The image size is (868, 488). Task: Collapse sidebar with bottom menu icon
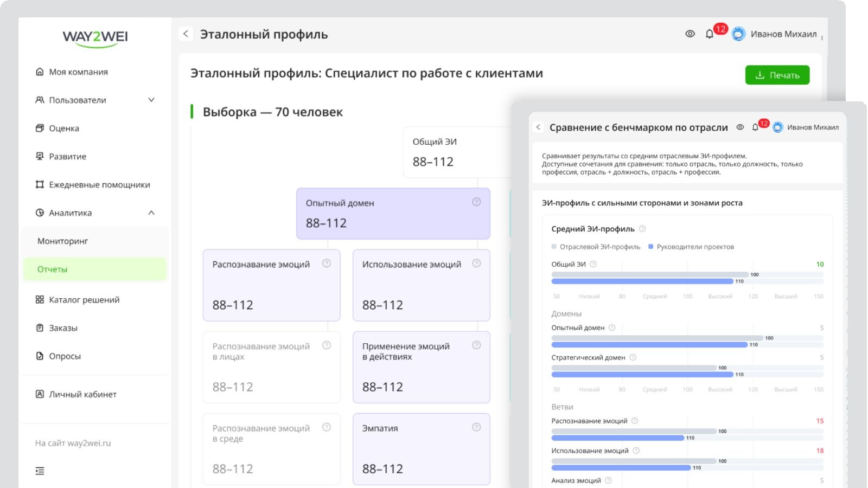pyautogui.click(x=40, y=471)
